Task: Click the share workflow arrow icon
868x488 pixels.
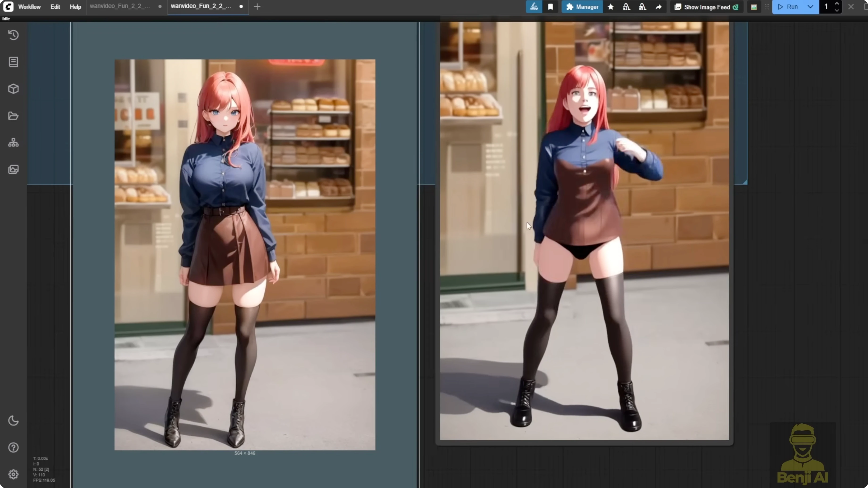Action: [658, 7]
